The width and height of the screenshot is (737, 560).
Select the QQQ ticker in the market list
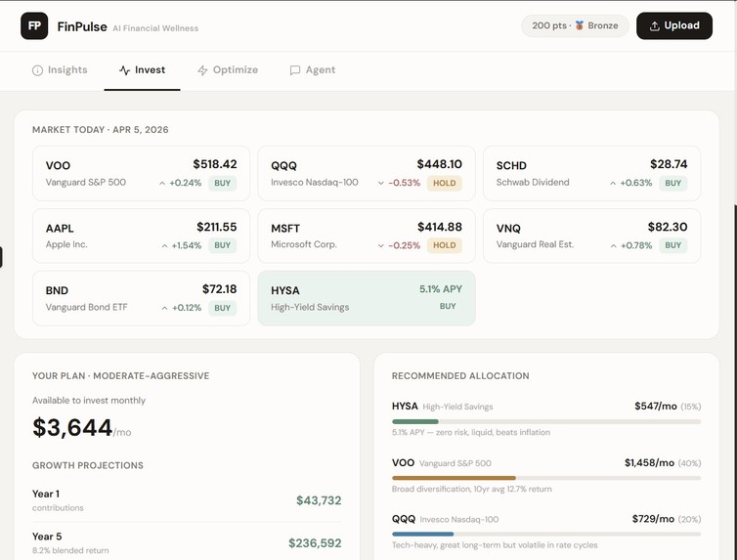[x=283, y=166]
